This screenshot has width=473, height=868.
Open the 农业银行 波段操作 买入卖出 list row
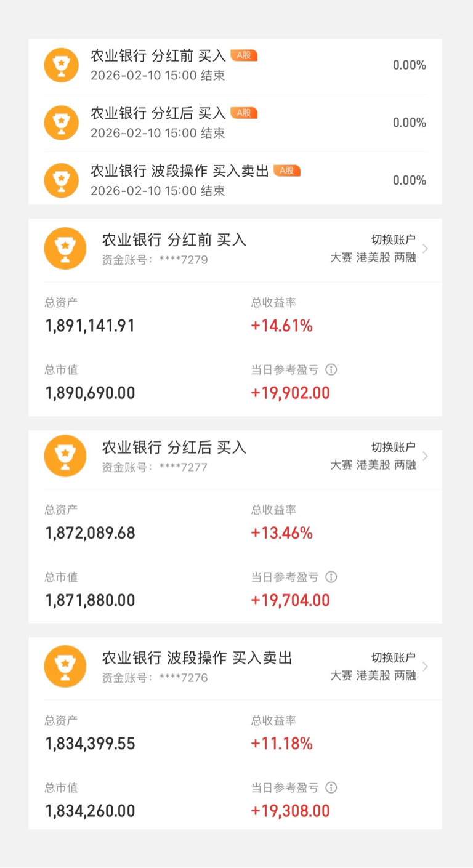[235, 180]
